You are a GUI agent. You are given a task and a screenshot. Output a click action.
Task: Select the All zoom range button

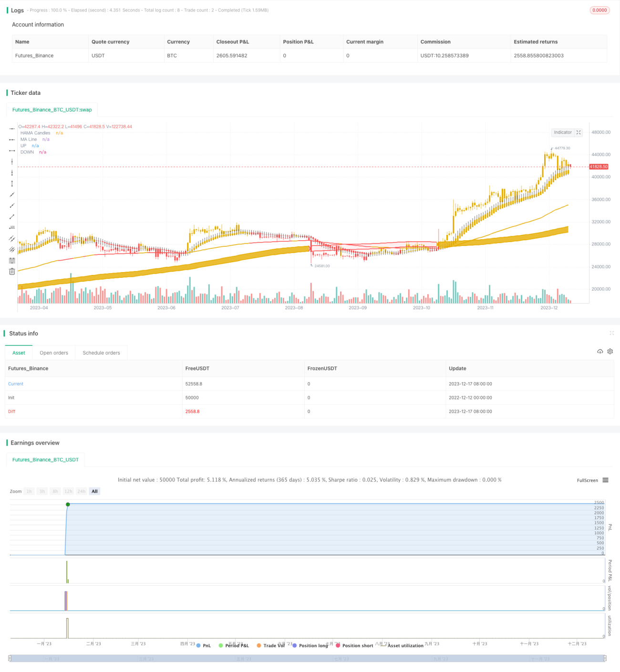tap(94, 491)
